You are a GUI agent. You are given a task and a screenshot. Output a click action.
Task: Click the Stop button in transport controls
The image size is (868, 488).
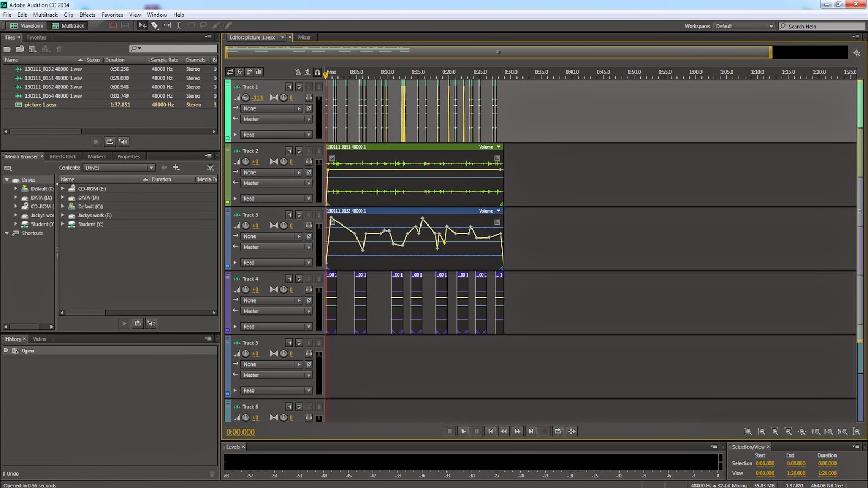pyautogui.click(x=450, y=431)
